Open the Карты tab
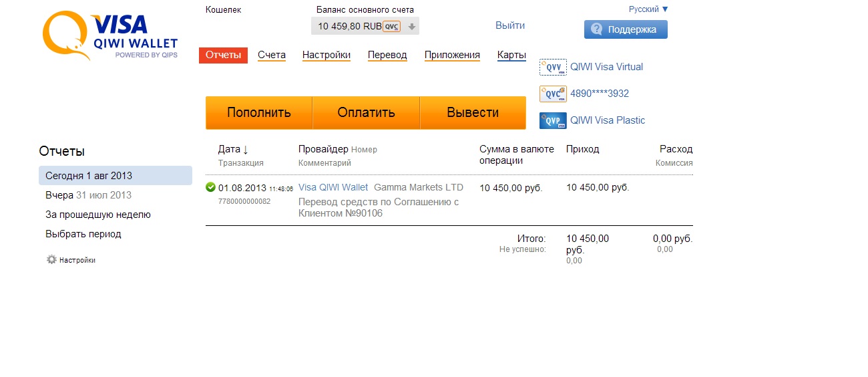The height and width of the screenshot is (377, 868). coord(511,55)
